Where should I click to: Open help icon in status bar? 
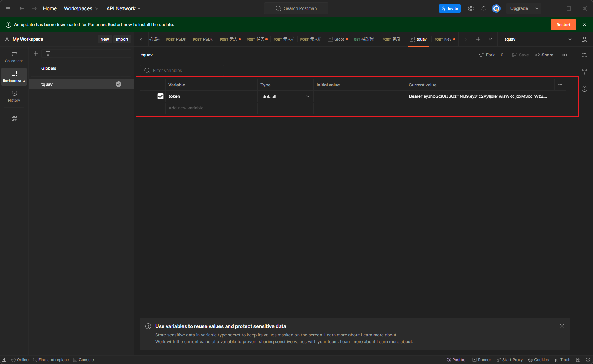[x=588, y=360]
